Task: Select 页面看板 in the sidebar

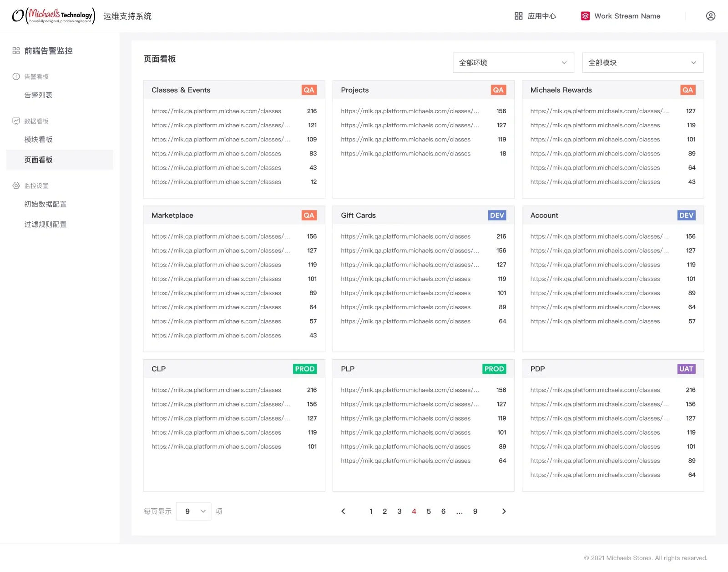Action: tap(60, 160)
